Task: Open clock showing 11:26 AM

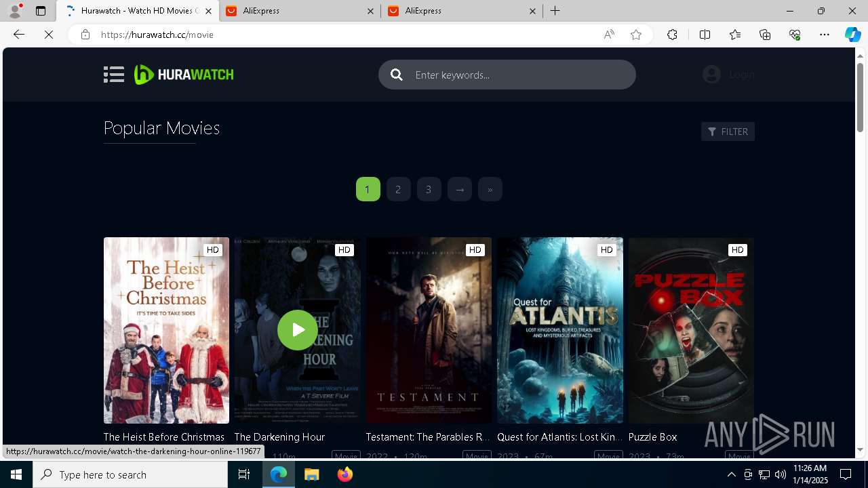Action: (810, 474)
